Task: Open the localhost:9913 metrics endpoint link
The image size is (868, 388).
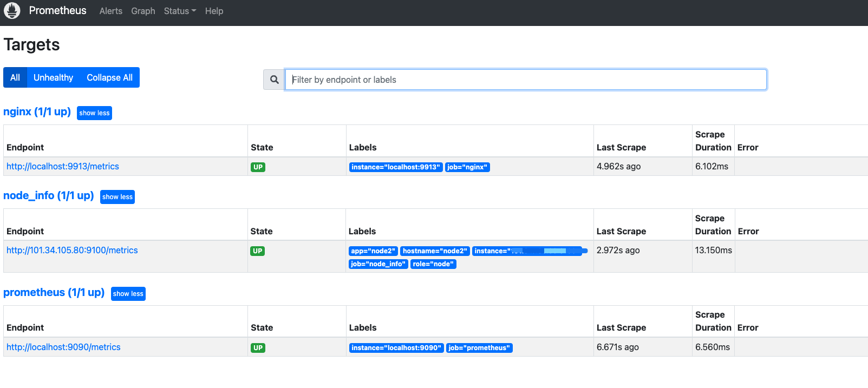Action: coord(63,167)
